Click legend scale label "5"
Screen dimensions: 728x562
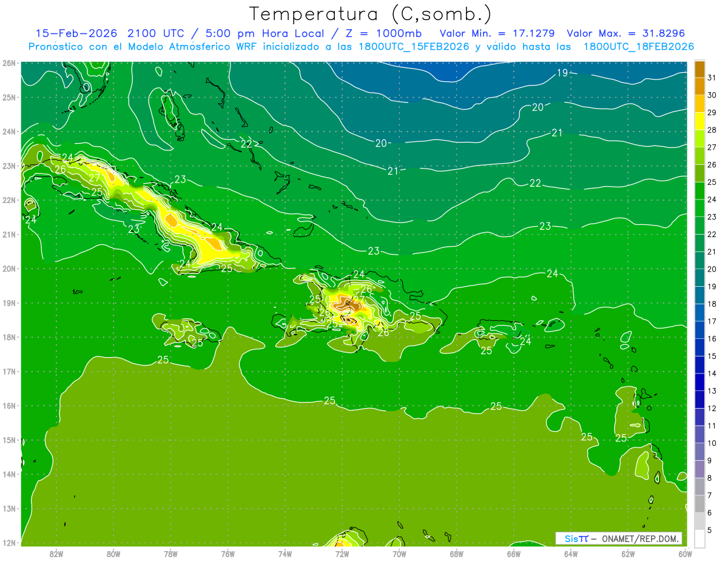(x=710, y=530)
